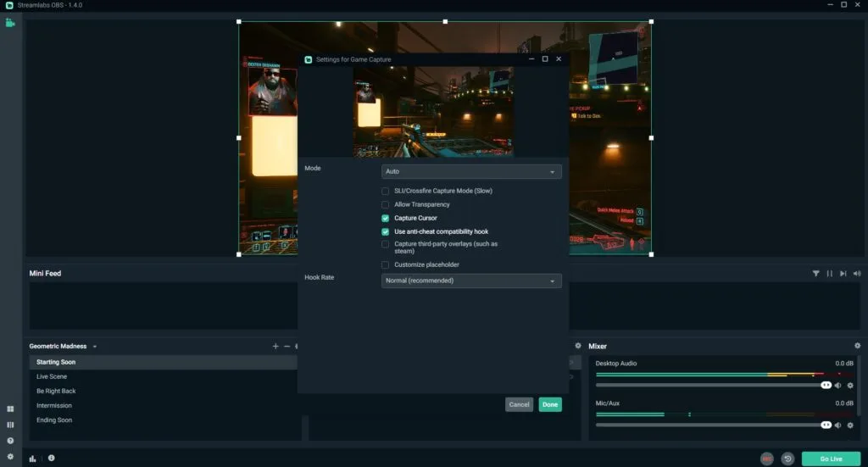Open the Mixer panel settings gear
This screenshot has width=868, height=467.
coord(857,346)
